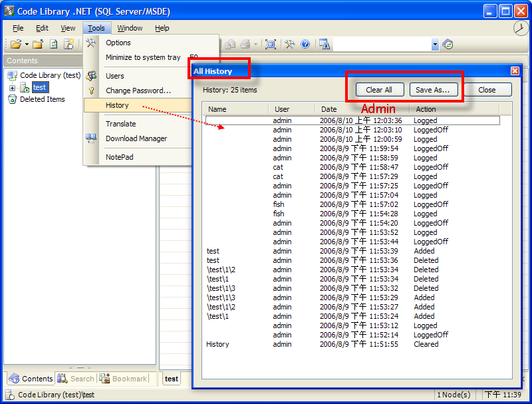Sort history by the Action column header

click(455, 109)
